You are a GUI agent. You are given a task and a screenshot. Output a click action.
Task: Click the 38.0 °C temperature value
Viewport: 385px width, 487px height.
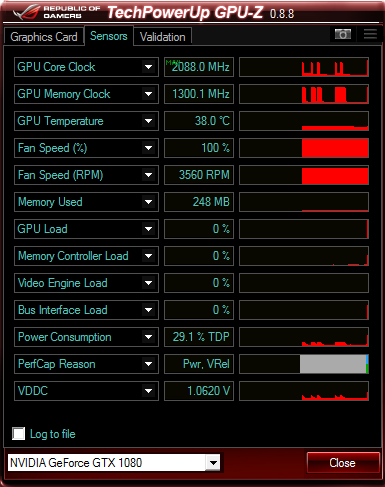[x=199, y=121]
